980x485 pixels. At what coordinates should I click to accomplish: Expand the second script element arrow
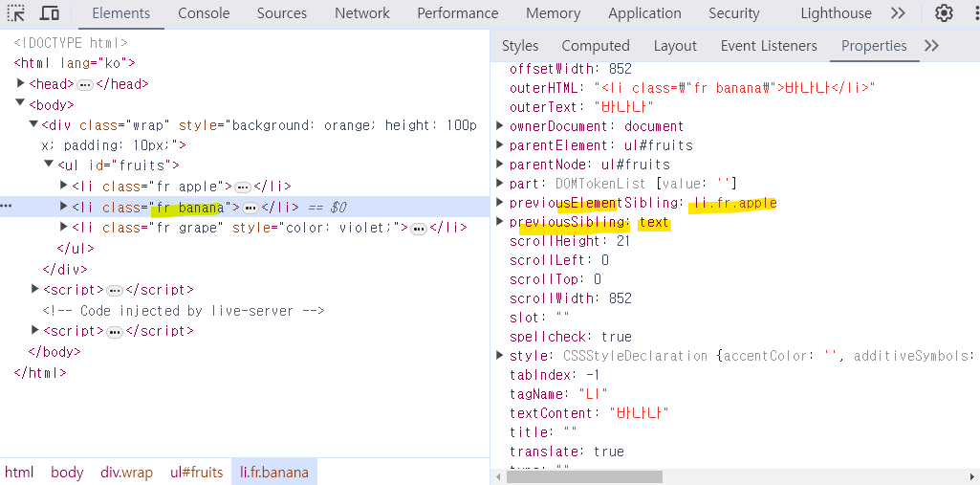[x=35, y=330]
